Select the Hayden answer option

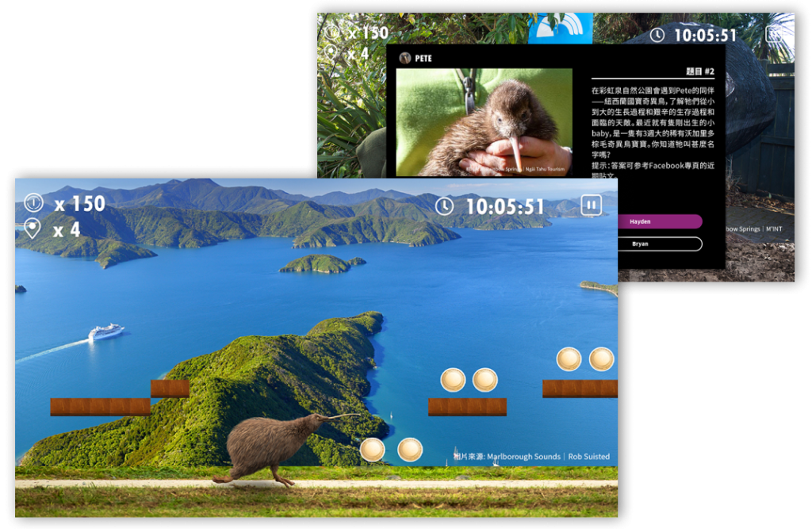[641, 222]
